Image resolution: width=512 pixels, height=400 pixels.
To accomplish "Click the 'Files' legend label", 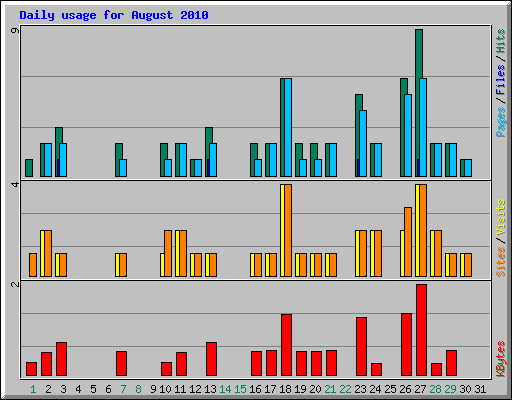I will click(500, 80).
